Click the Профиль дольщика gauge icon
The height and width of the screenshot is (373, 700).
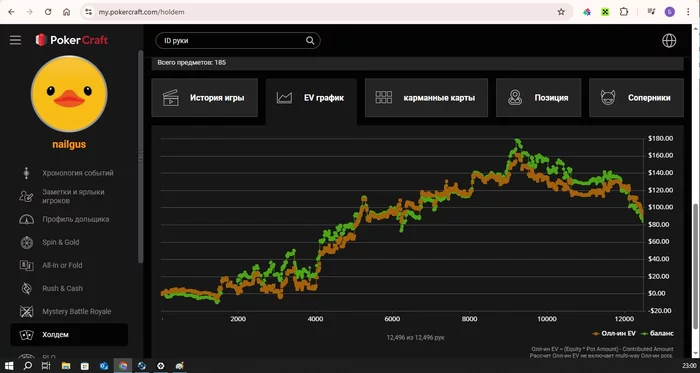tap(26, 219)
